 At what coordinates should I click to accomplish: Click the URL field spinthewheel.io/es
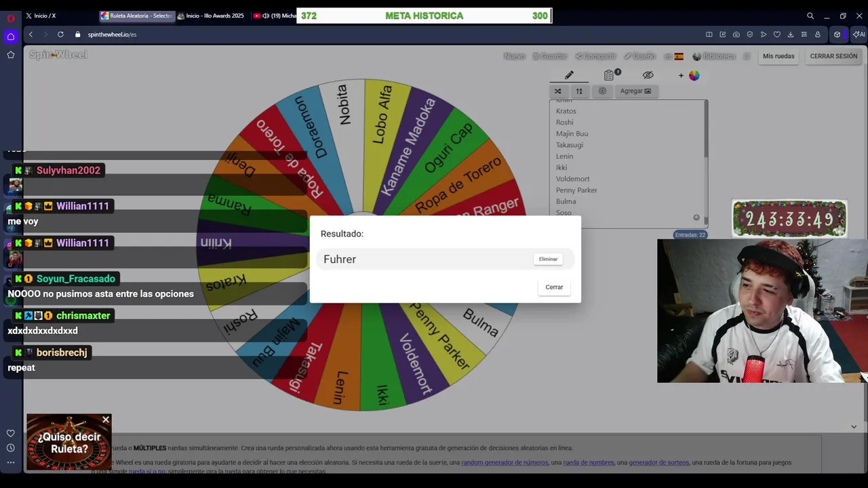113,35
